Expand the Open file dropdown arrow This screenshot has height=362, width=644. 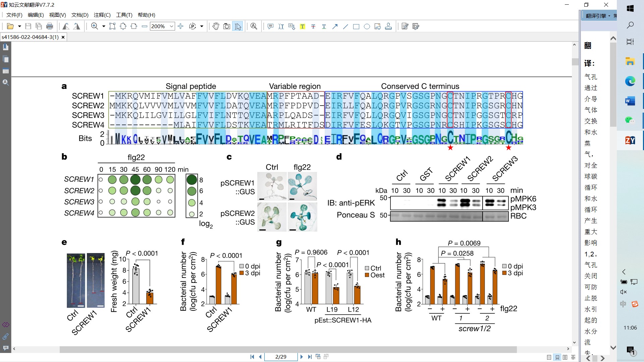(x=19, y=26)
